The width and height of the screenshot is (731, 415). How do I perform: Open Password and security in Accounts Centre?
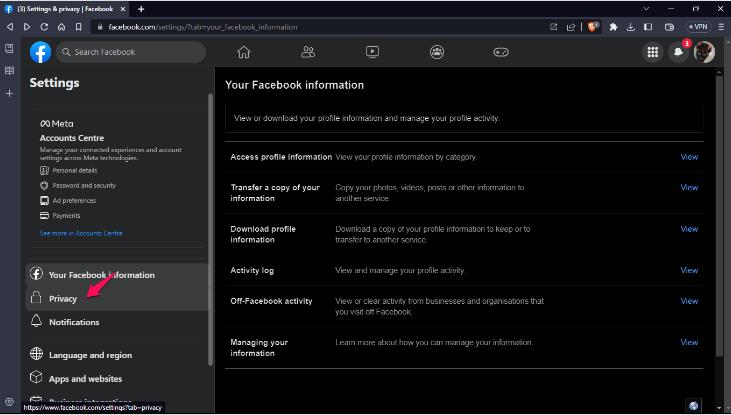78,186
